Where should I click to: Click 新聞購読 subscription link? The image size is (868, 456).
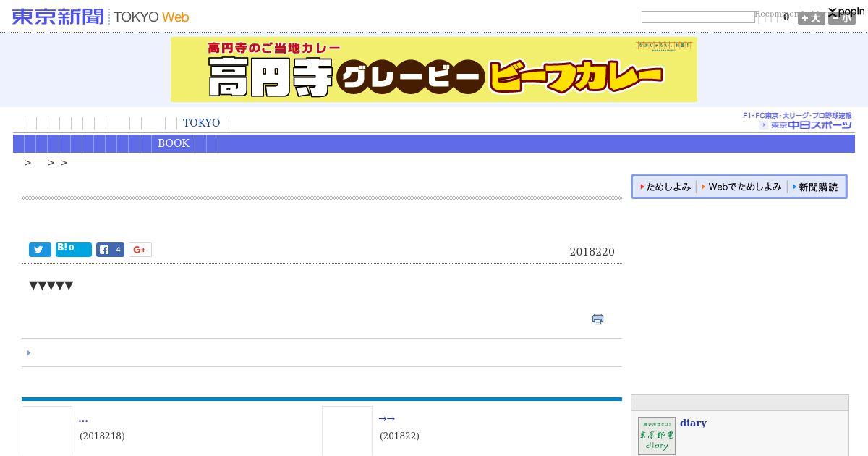click(x=815, y=187)
